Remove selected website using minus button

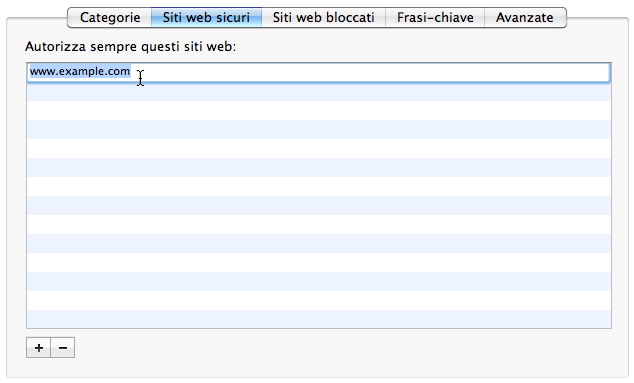coord(63,347)
